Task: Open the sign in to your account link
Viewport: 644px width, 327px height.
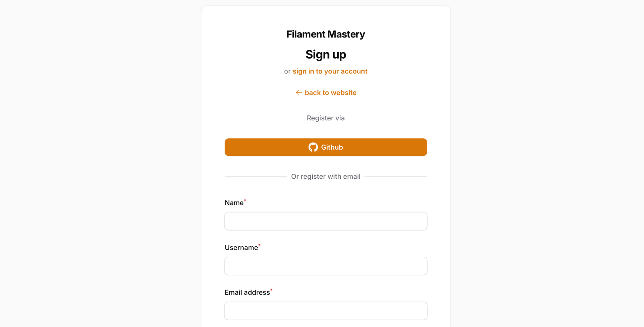Action: point(330,71)
